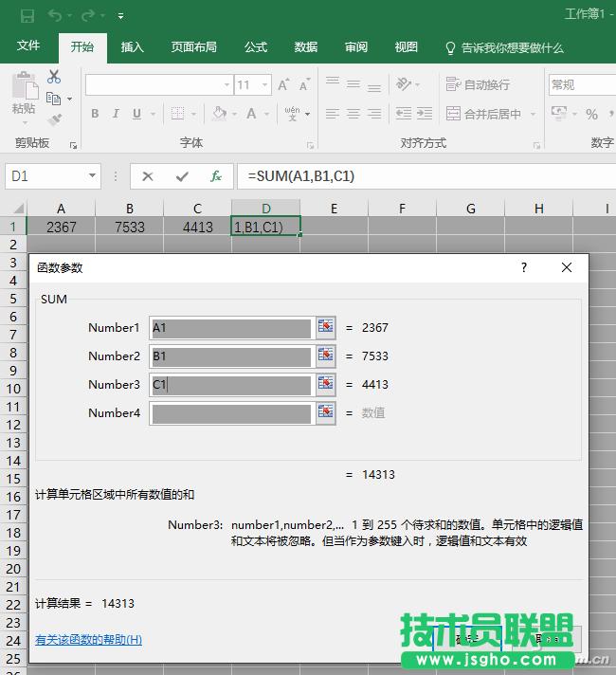
Task: Click the Cut scissors icon
Action: pos(54,77)
